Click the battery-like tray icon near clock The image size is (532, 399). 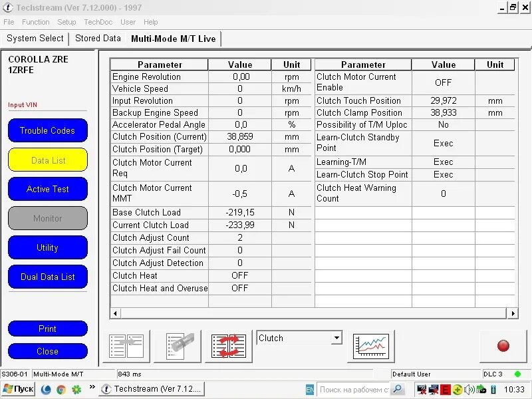point(493,390)
